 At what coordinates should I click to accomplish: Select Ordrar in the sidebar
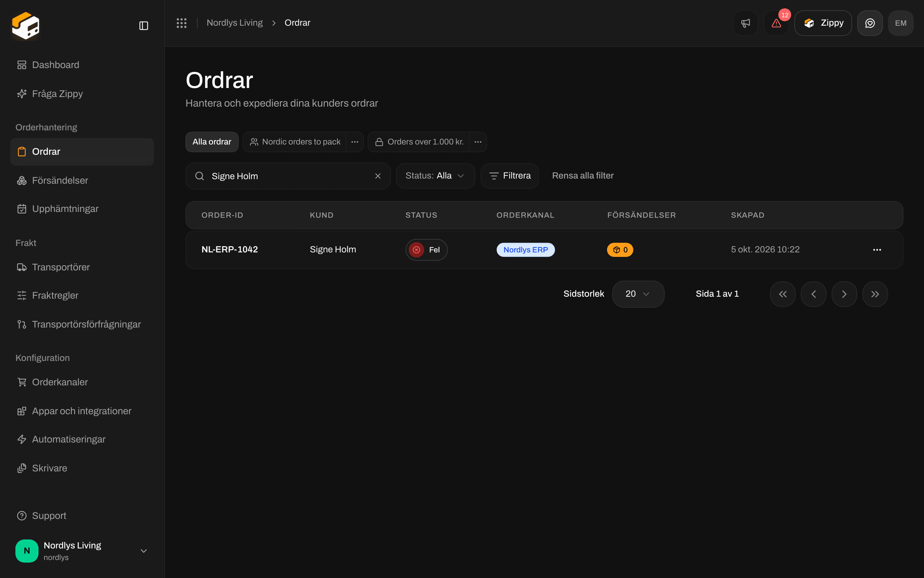coord(82,152)
